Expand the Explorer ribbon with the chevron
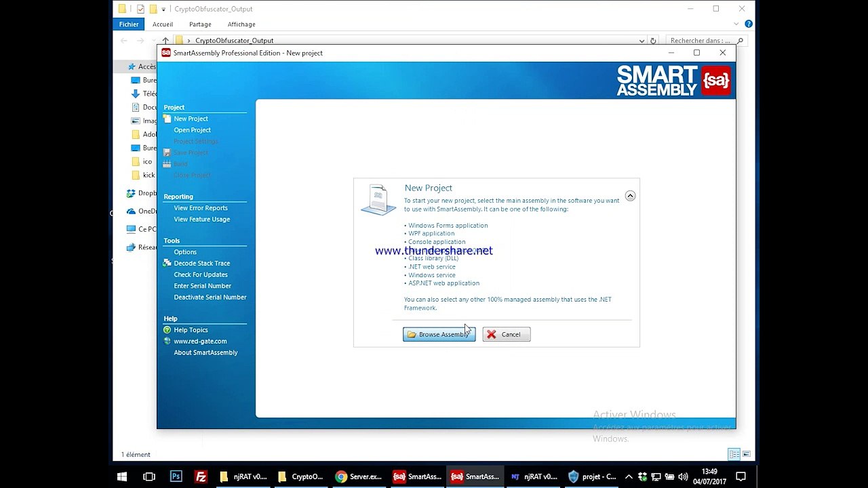Image resolution: width=868 pixels, height=488 pixels. tap(736, 24)
